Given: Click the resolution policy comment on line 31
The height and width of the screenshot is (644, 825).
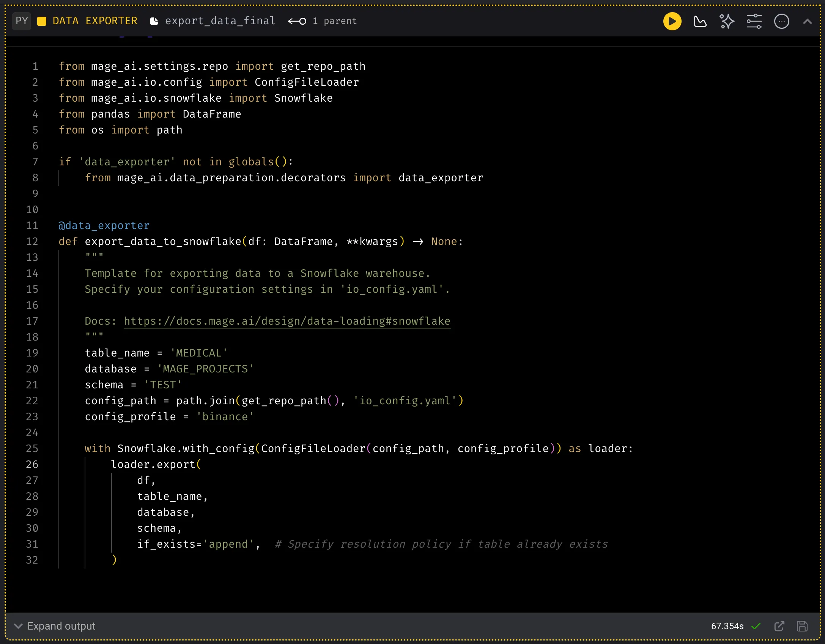Looking at the screenshot, I should (441, 544).
